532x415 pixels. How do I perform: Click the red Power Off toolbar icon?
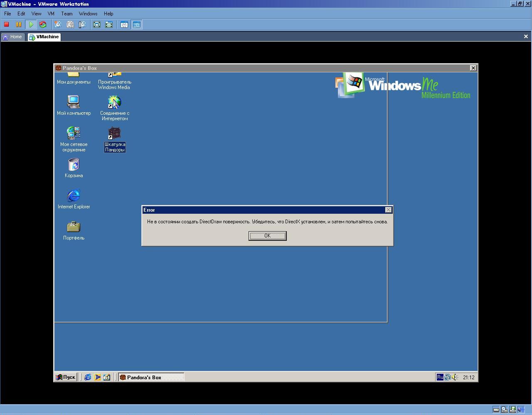click(7, 25)
